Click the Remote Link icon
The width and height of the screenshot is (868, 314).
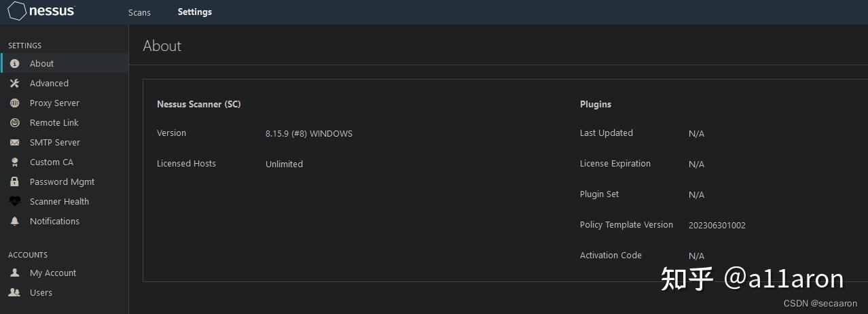(x=15, y=122)
